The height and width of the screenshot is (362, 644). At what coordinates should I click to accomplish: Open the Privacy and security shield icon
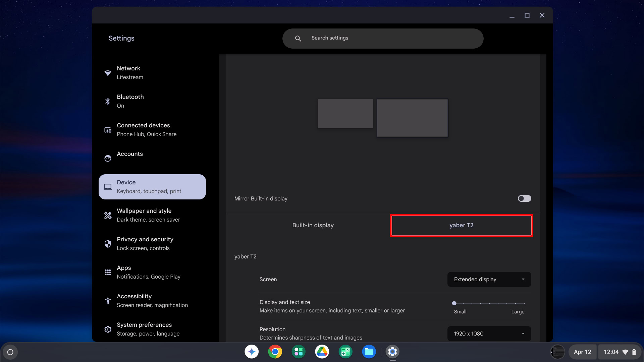[x=108, y=244]
